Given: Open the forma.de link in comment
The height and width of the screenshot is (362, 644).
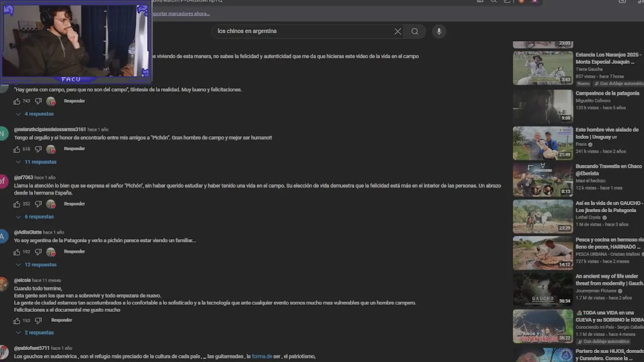Looking at the screenshot, I should point(262,356).
